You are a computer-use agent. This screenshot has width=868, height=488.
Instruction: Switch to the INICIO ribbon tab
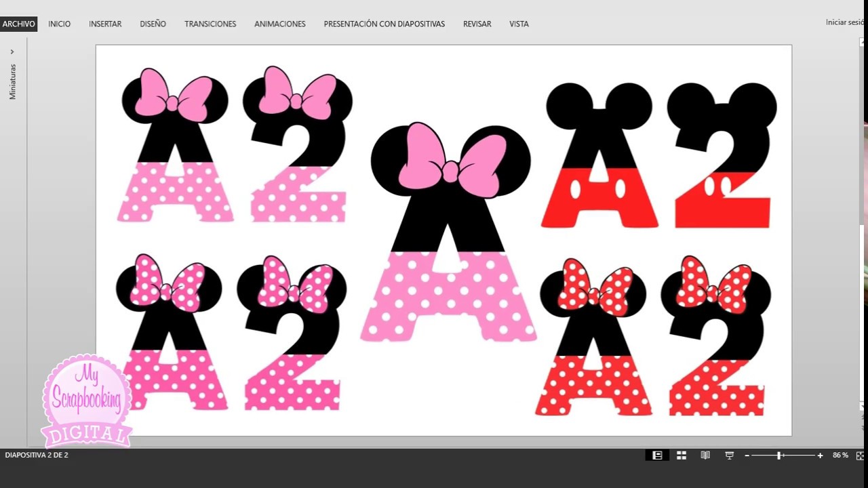[x=59, y=24]
